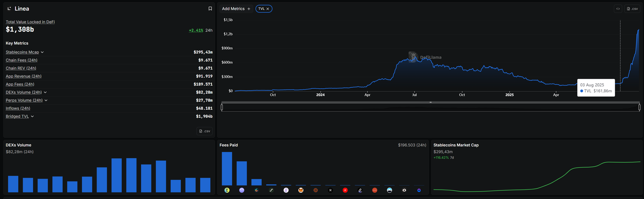Click the blue-purple cat protocol icon
This screenshot has height=199, width=644.
(x=419, y=190)
